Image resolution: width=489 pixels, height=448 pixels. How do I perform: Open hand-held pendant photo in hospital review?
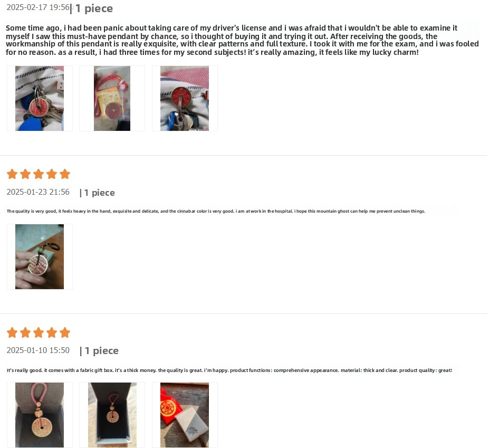[40, 256]
